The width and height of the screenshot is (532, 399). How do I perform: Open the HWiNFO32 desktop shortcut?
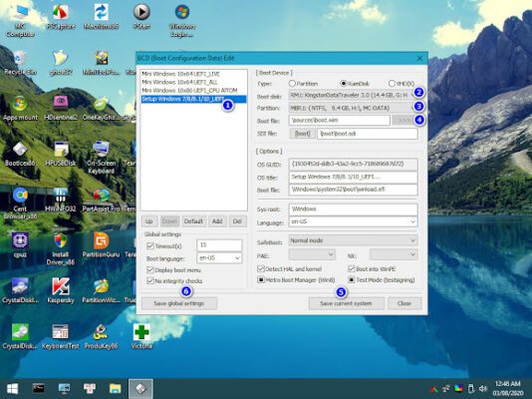tap(61, 199)
